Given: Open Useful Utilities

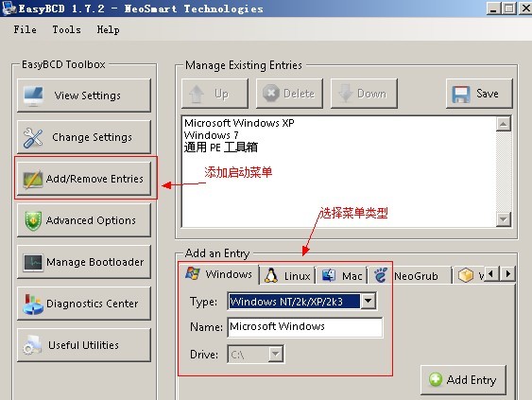Looking at the screenshot, I should point(84,345).
